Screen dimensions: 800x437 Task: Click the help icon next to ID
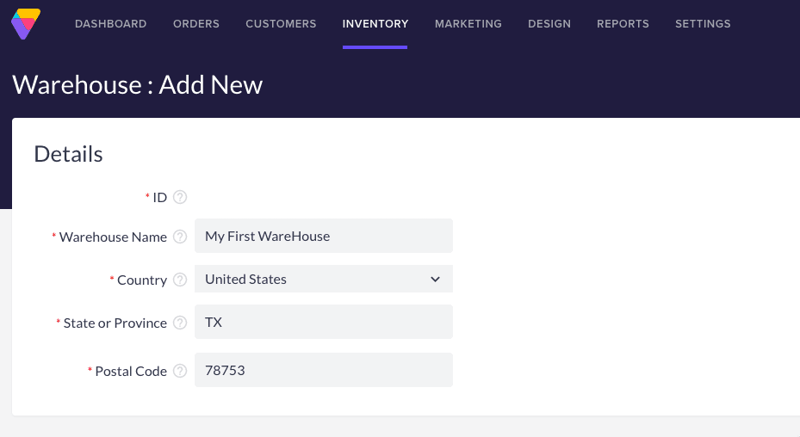coord(180,197)
